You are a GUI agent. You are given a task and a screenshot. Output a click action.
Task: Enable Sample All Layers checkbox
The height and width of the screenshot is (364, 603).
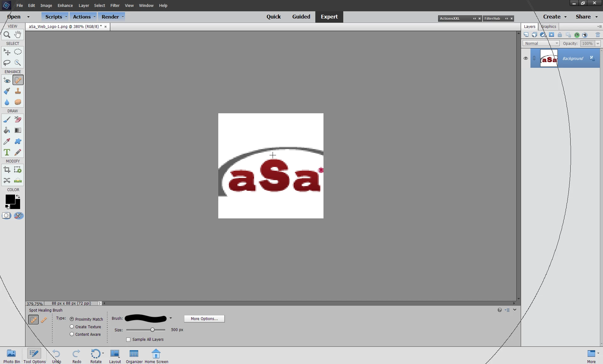point(128,340)
